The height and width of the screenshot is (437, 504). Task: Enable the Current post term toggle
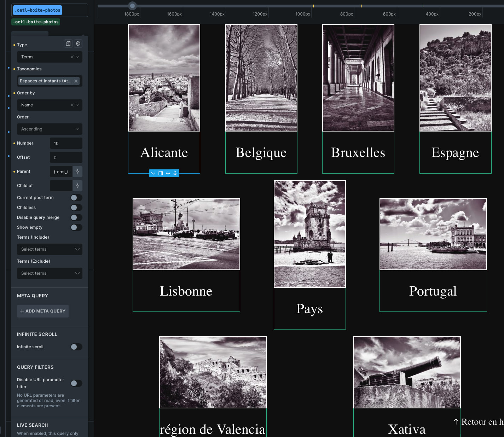[x=76, y=198]
